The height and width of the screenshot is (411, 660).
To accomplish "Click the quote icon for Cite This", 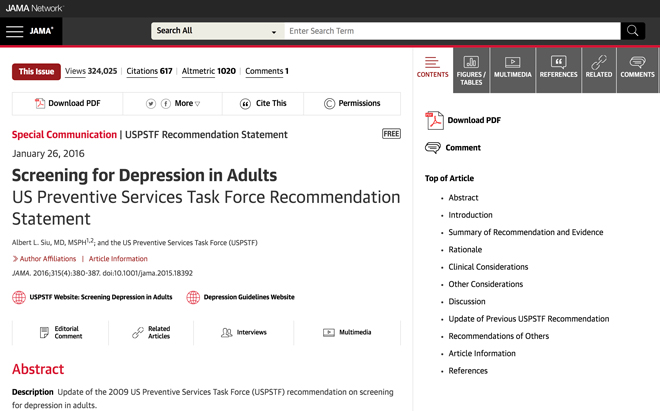I will (x=245, y=104).
